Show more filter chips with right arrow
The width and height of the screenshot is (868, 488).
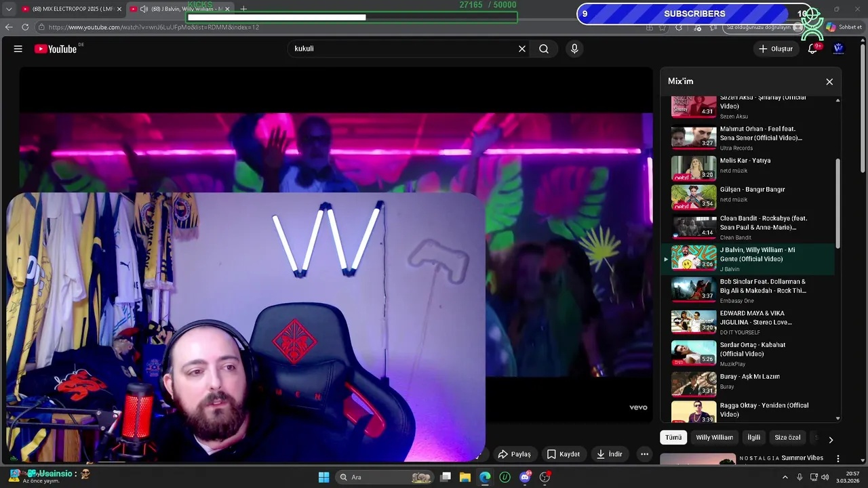[831, 439]
